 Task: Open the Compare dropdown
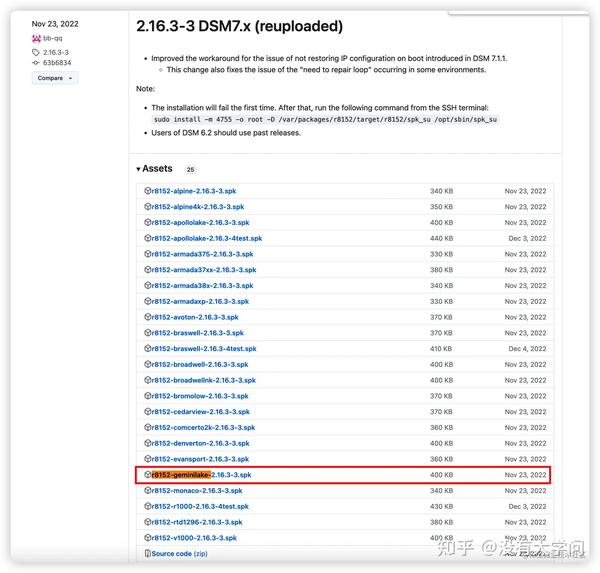[x=55, y=78]
